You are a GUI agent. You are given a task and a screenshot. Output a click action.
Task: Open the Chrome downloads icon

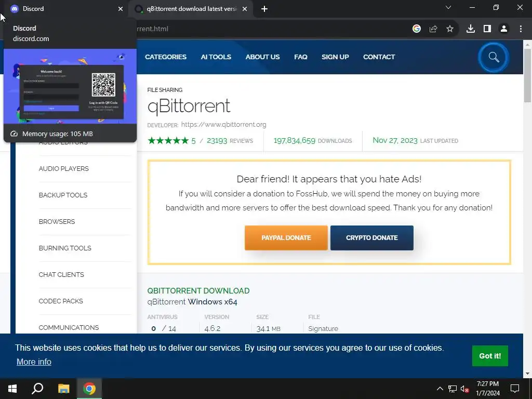click(471, 29)
